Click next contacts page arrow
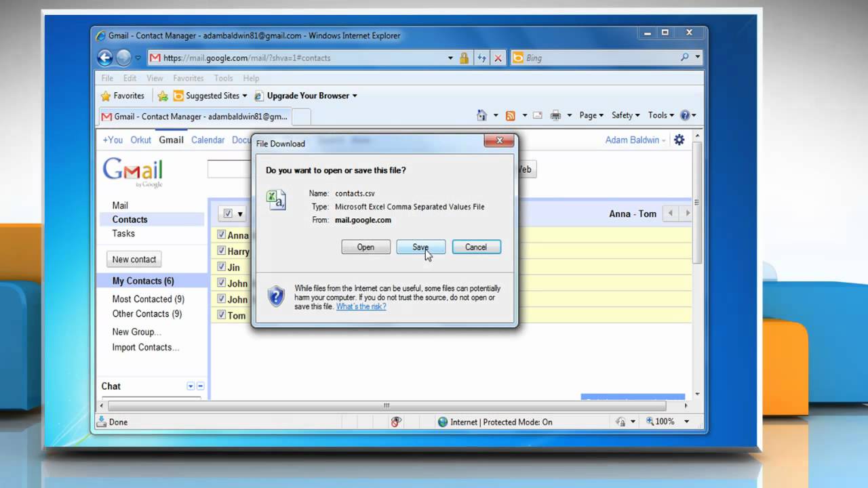868x488 pixels. pyautogui.click(x=687, y=213)
